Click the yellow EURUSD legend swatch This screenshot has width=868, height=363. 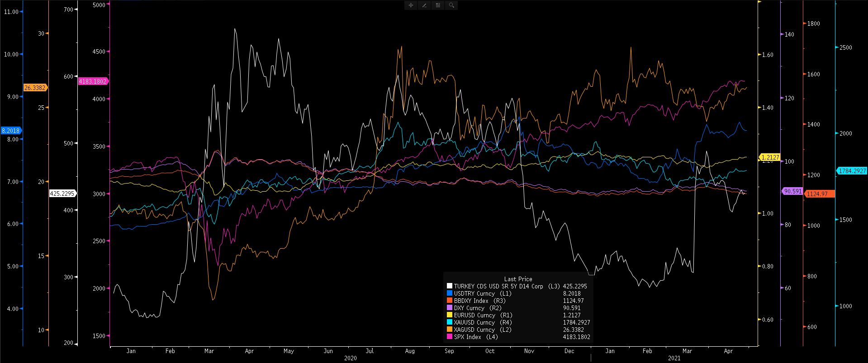coord(449,315)
